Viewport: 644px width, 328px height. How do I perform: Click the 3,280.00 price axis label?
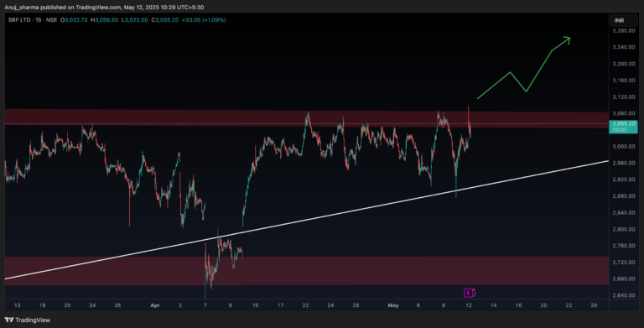click(x=624, y=31)
